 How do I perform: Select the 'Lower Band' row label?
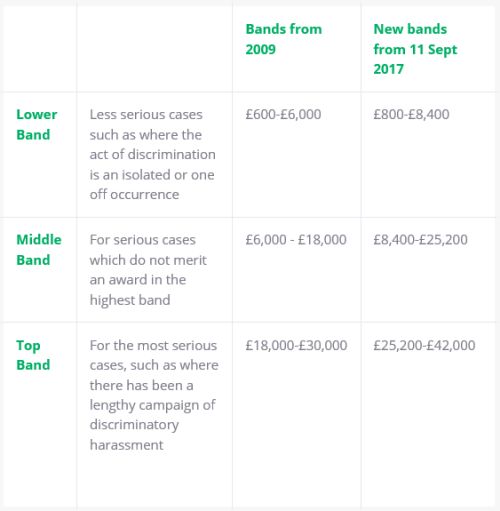pyautogui.click(x=37, y=124)
